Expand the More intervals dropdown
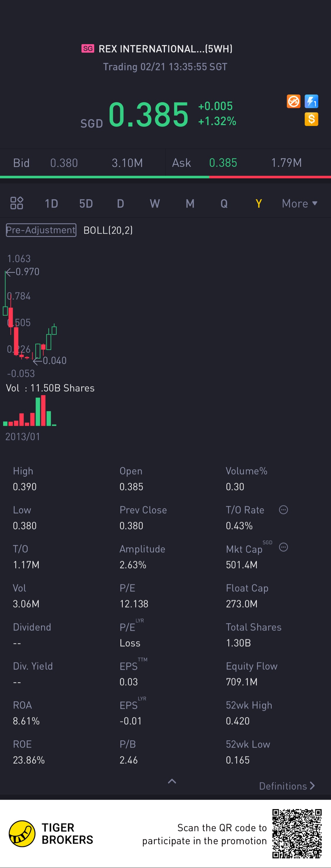Screen dimensions: 331x868 point(299,203)
